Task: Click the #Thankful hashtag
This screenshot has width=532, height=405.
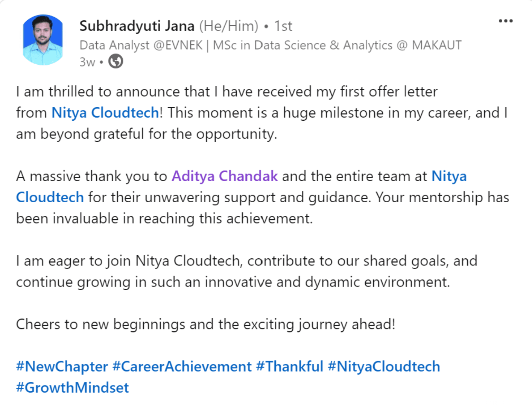Action: point(289,367)
